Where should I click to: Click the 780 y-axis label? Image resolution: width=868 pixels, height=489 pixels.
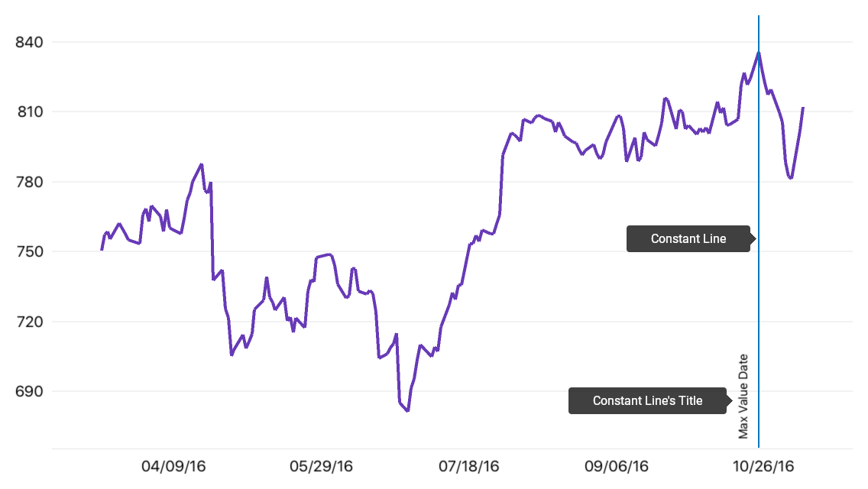click(29, 182)
